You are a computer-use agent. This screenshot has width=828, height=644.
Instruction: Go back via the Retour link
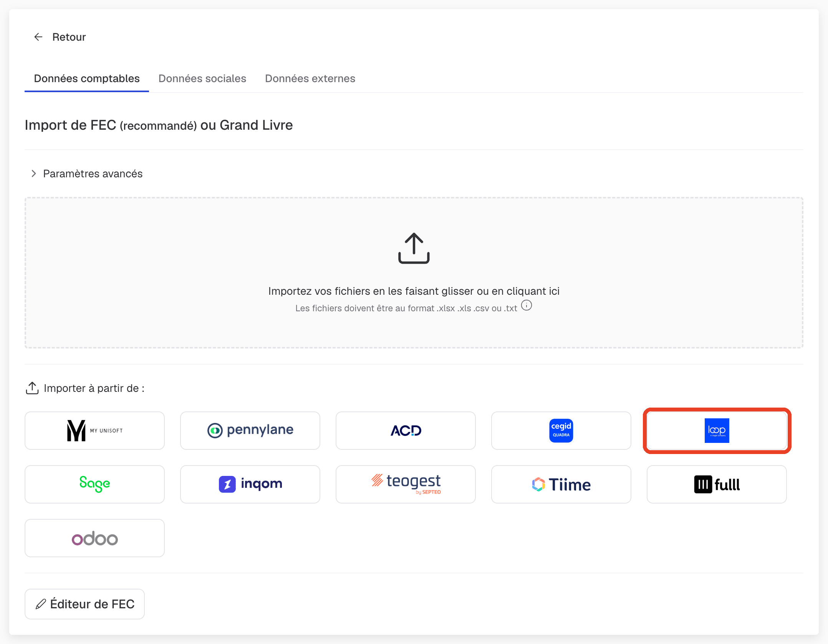(x=69, y=37)
